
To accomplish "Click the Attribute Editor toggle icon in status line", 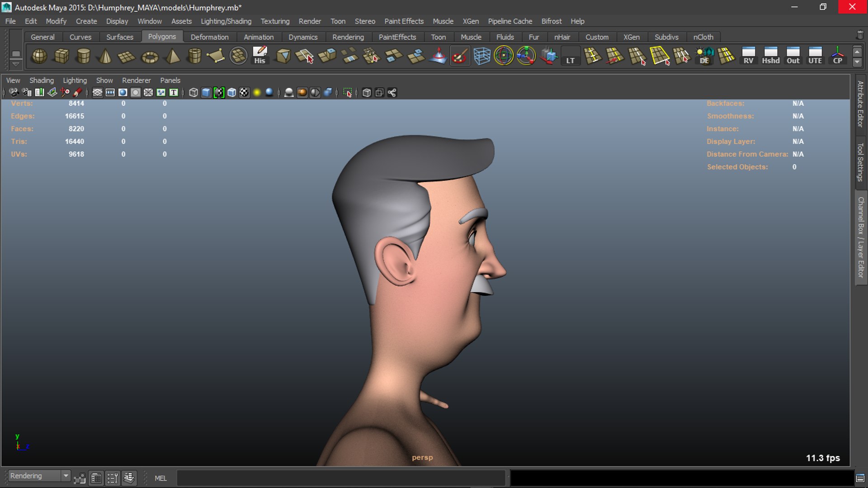I will 96,478.
